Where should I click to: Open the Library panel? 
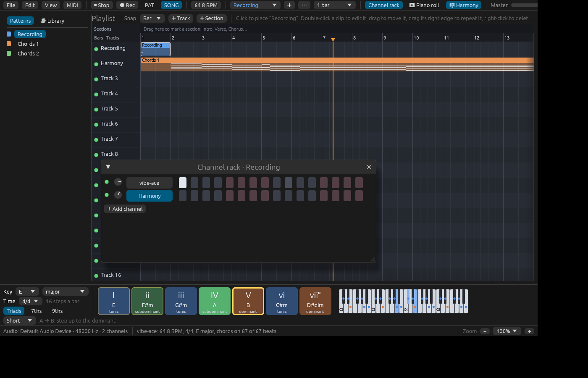click(52, 21)
